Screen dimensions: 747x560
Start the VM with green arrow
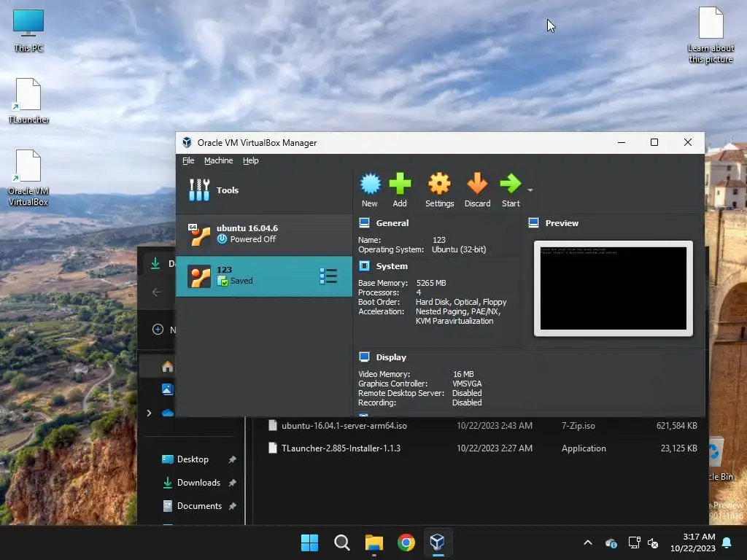[511, 190]
